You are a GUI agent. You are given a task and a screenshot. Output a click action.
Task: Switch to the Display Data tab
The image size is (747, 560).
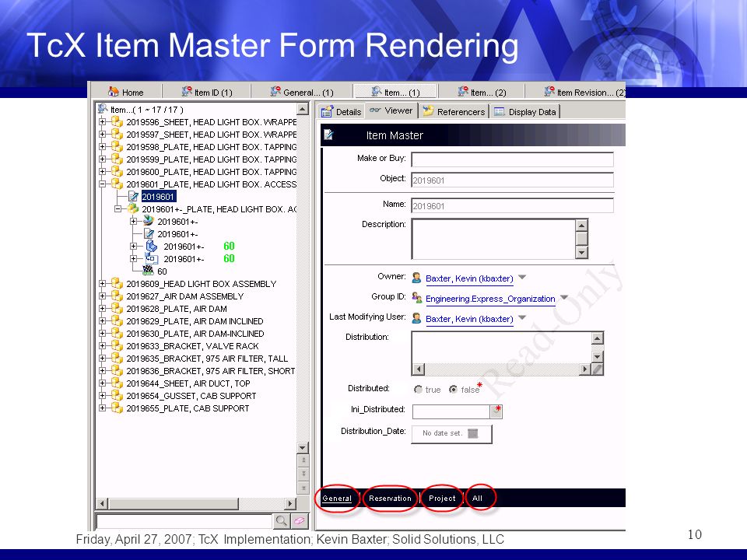(525, 111)
